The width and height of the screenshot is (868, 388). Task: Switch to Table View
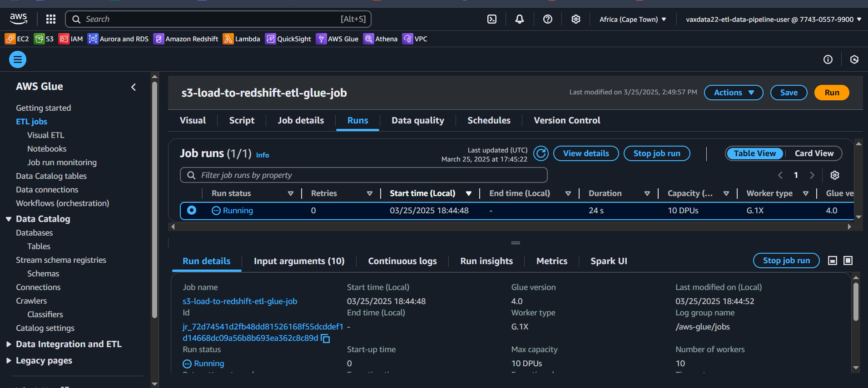tap(755, 153)
